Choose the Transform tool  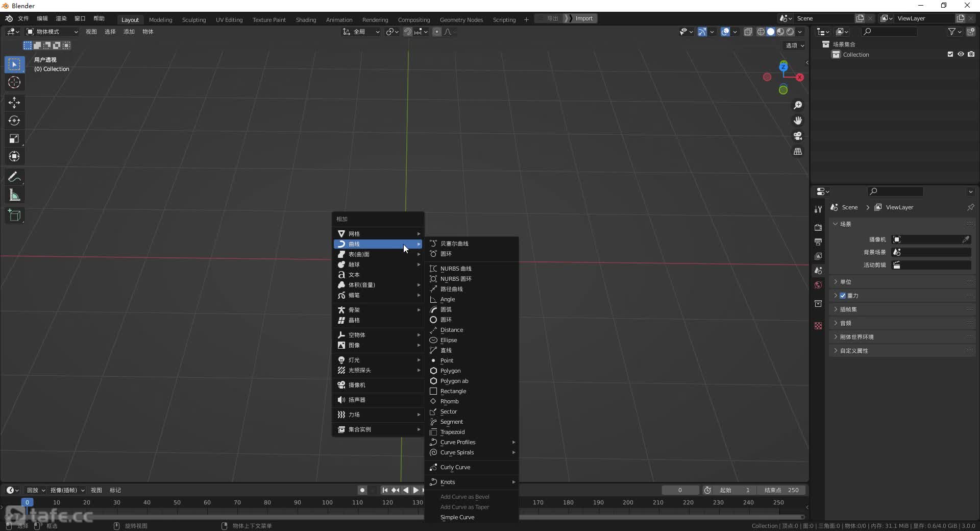pos(14,156)
